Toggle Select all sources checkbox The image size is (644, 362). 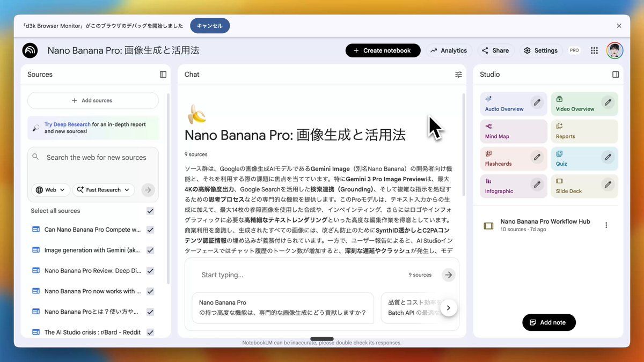150,211
